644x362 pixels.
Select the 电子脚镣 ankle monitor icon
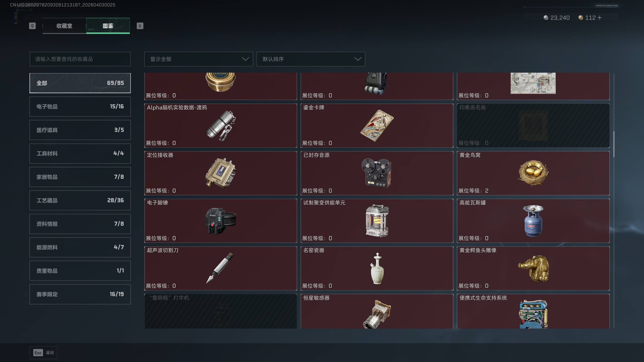click(220, 221)
